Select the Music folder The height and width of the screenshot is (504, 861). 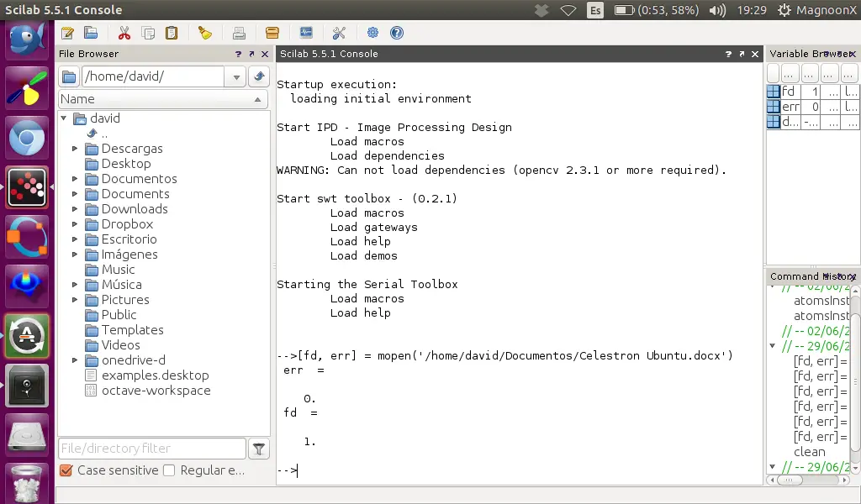point(118,270)
